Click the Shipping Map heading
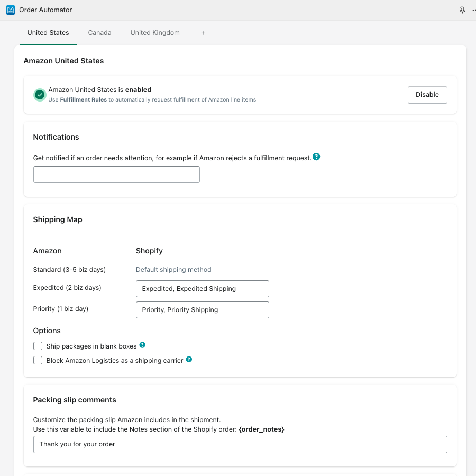The width and height of the screenshot is (476, 476). coord(58,219)
